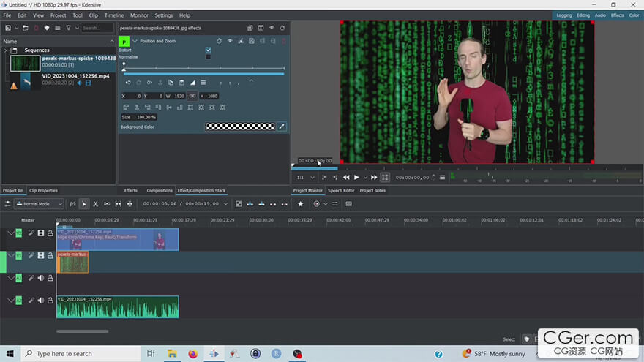Open the tag icon in Project Bin toolbar
This screenshot has height=362, width=644.
click(x=46, y=28)
